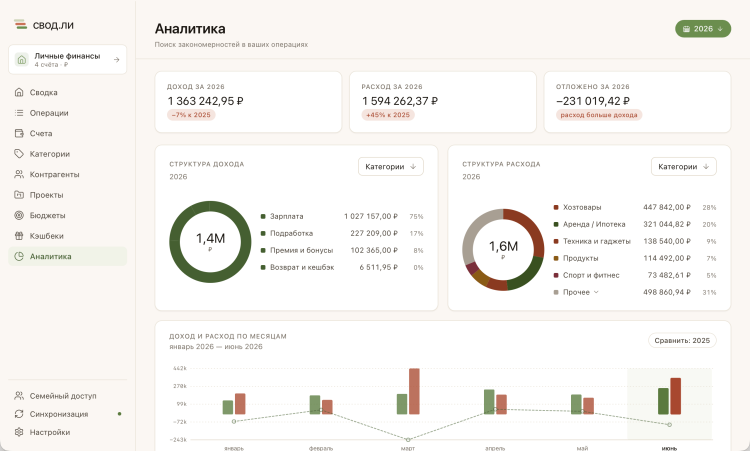This screenshot has height=451, width=750.
Task: Open Контрагенты people icon
Action: [19, 175]
